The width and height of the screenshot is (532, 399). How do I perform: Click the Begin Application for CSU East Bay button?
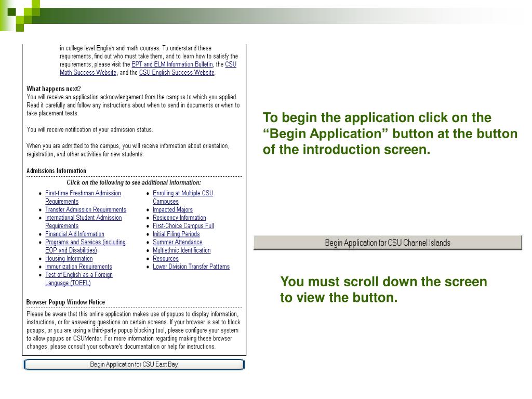point(134,364)
